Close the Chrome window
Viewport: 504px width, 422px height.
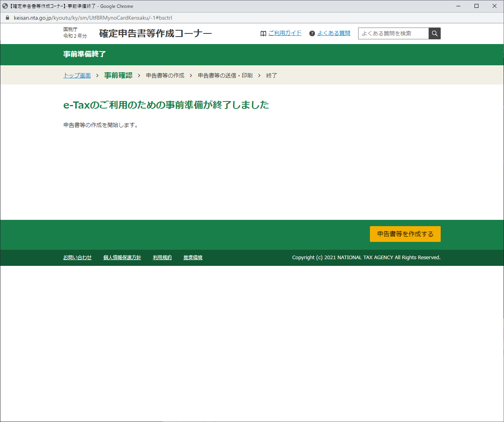[495, 6]
